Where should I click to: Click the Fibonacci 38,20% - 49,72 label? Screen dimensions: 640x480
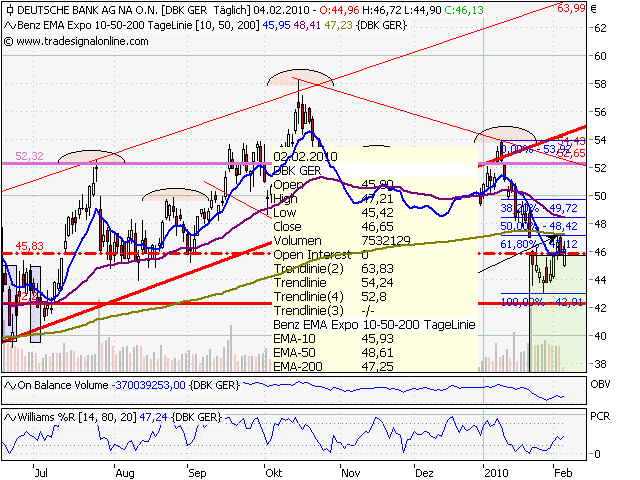coord(539,208)
